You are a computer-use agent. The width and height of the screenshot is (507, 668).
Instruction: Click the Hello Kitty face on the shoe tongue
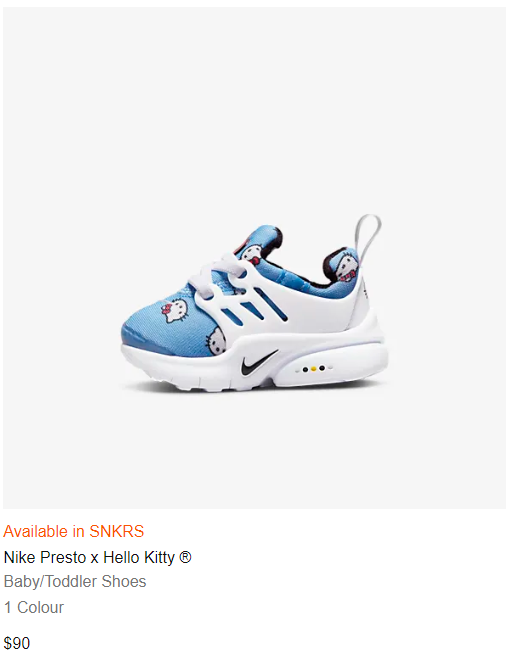click(x=249, y=253)
